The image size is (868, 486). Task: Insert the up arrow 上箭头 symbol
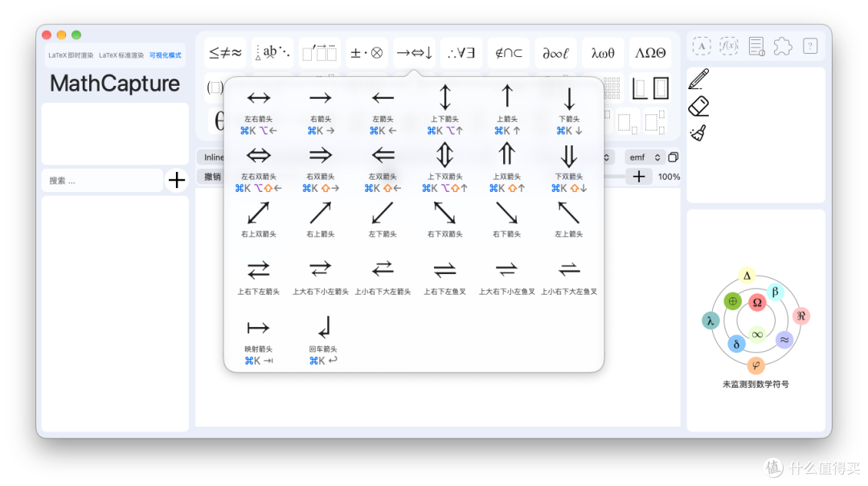coord(507,96)
